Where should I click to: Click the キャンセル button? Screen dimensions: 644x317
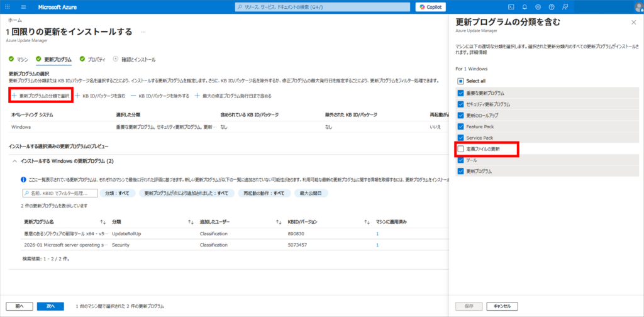502,306
